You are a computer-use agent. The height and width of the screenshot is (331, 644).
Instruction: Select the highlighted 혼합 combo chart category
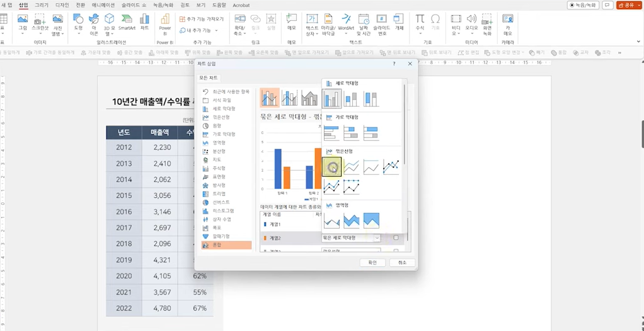(226, 245)
